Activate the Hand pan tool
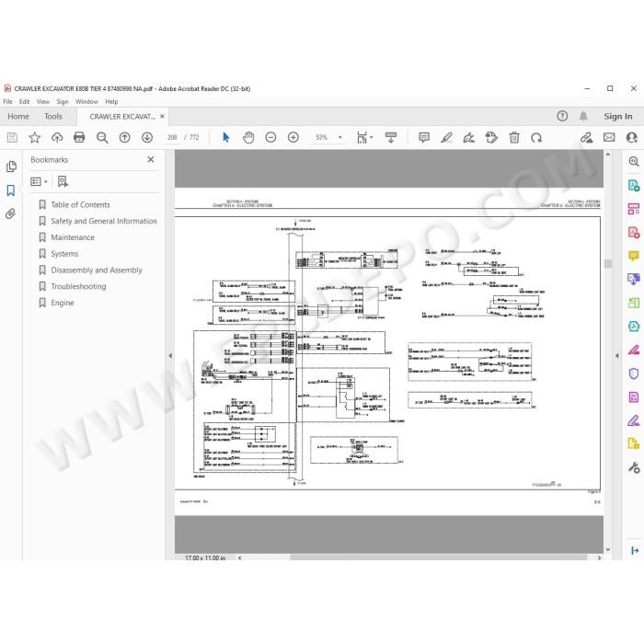644x644 pixels. pyautogui.click(x=248, y=137)
